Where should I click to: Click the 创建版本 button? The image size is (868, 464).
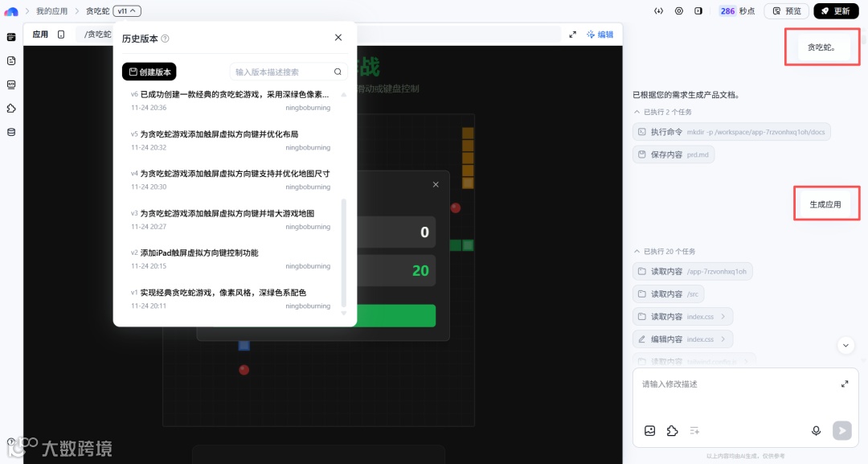coord(149,72)
